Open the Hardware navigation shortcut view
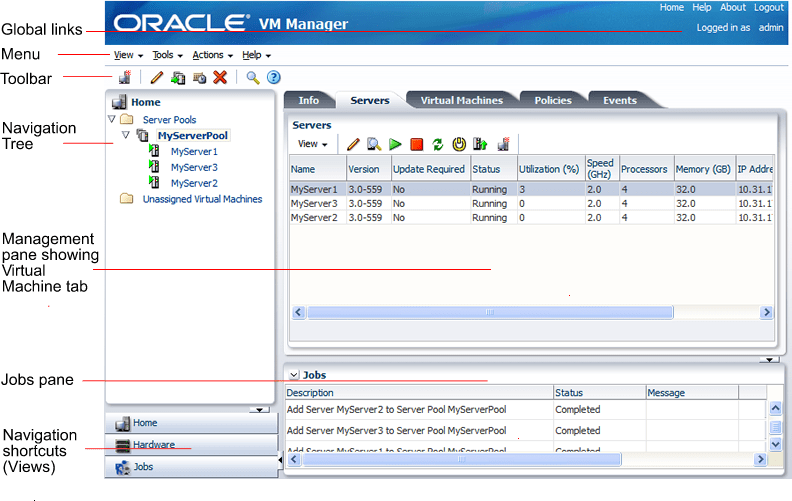 pos(191,445)
